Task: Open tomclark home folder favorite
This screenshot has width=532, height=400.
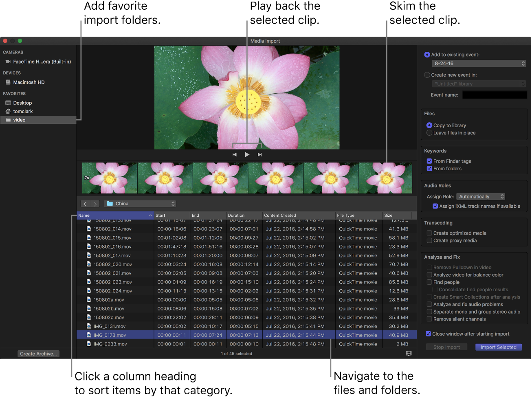Action: pyautogui.click(x=23, y=112)
